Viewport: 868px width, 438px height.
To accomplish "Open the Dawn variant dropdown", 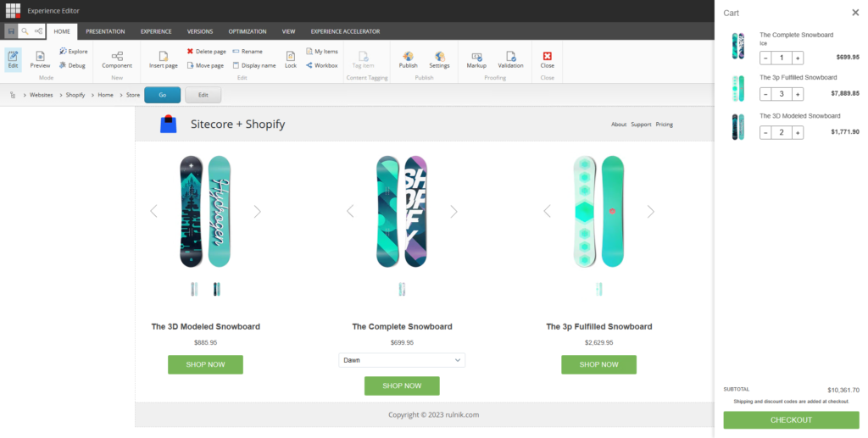I will (x=402, y=360).
